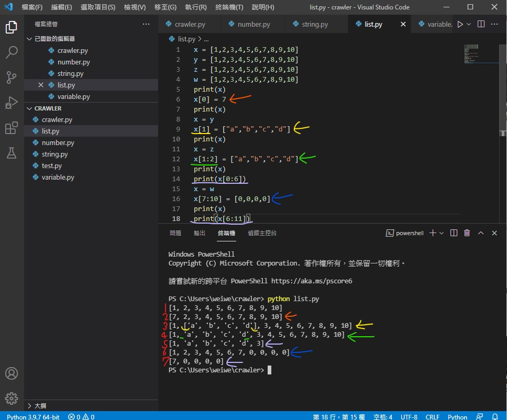507x420 pixels.
Task: Close the list.py editor tab
Action: pyautogui.click(x=403, y=24)
